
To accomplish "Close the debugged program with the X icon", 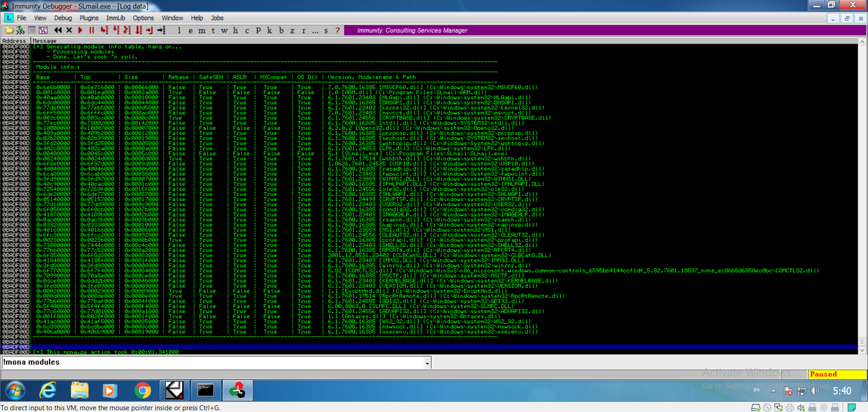I will tap(69, 30).
